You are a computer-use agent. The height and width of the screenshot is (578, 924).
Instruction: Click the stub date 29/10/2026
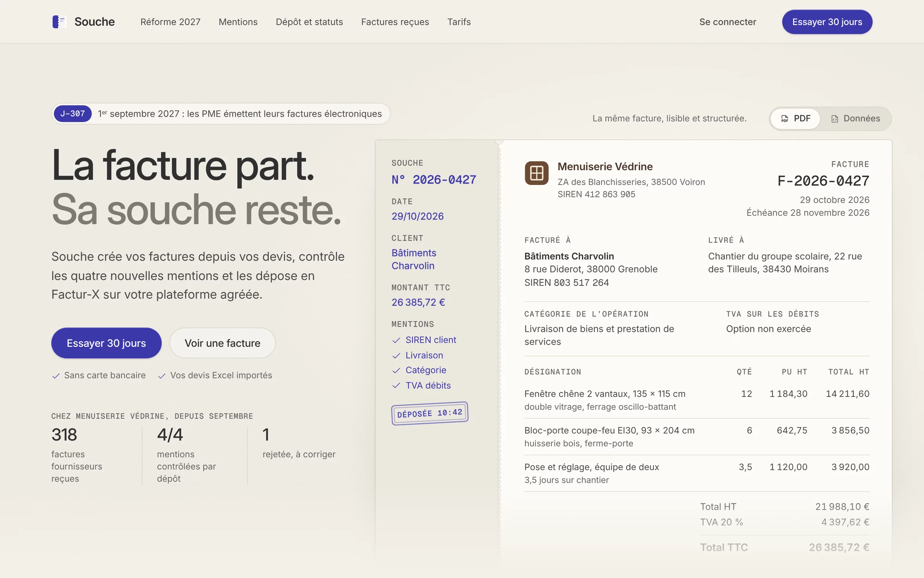pyautogui.click(x=418, y=216)
